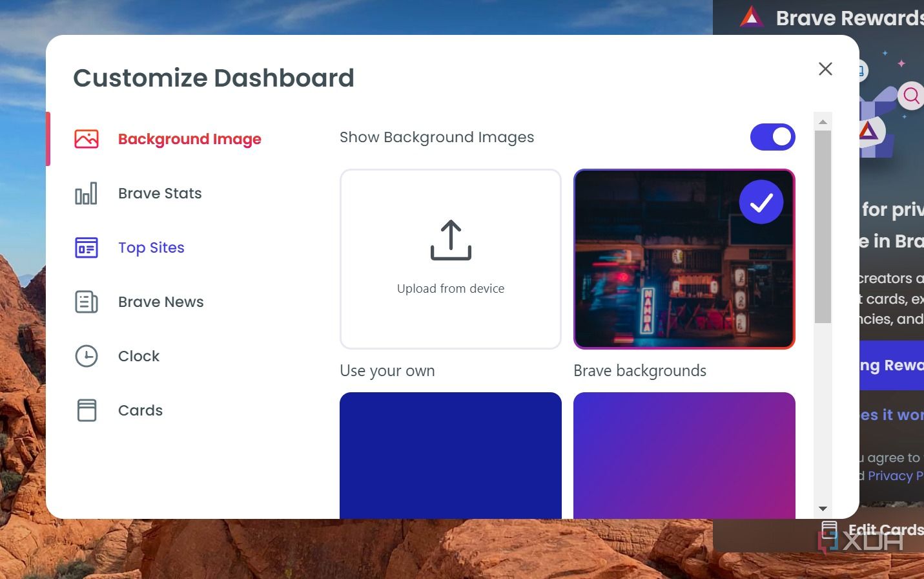Click the Background Image picture icon

tap(87, 139)
